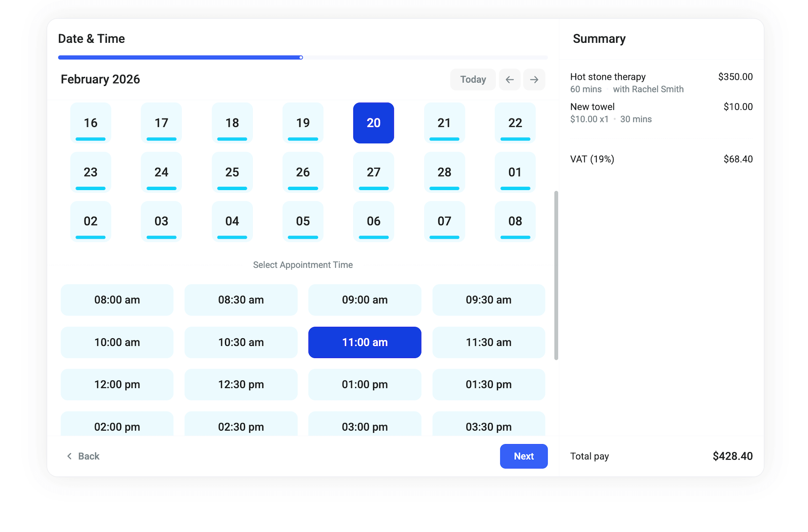Pick the 12:30 pm time slot
The width and height of the screenshot is (808, 532).
(241, 384)
